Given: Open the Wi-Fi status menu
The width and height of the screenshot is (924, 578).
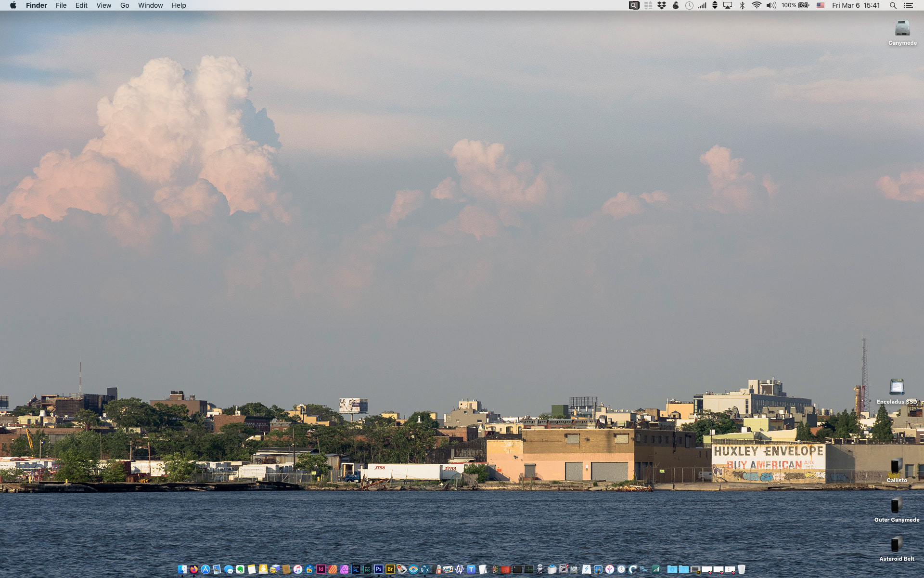Looking at the screenshot, I should click(756, 5).
